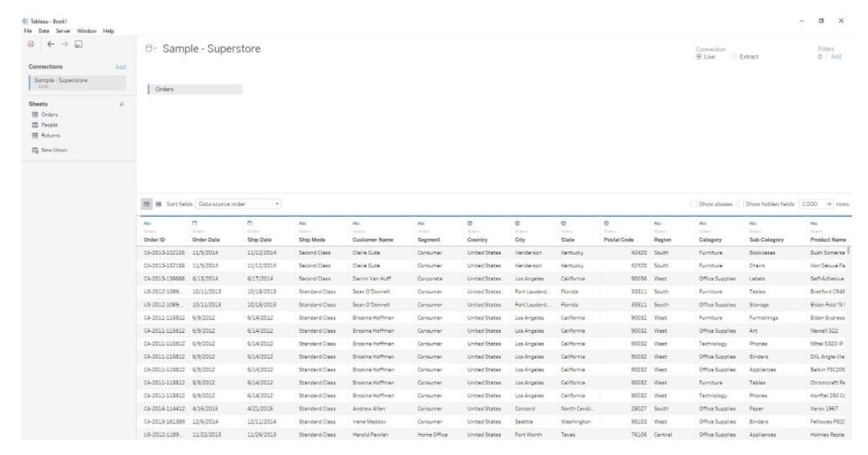Click the Andrew Allen customer cell
Image resolution: width=868 pixels, height=455 pixels.
pyautogui.click(x=369, y=409)
